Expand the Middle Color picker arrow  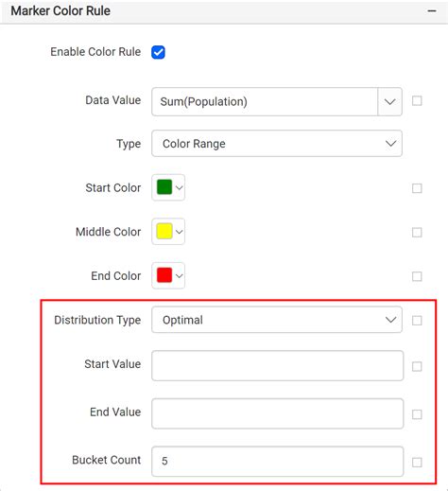click(179, 232)
